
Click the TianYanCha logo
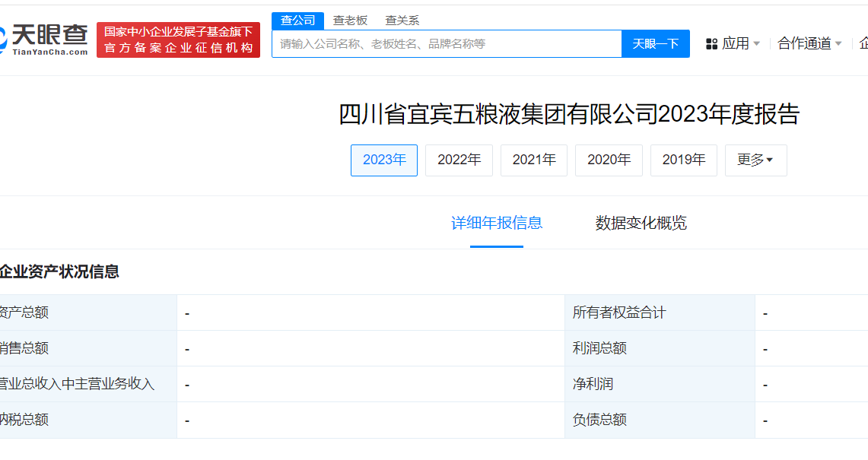tap(44, 40)
